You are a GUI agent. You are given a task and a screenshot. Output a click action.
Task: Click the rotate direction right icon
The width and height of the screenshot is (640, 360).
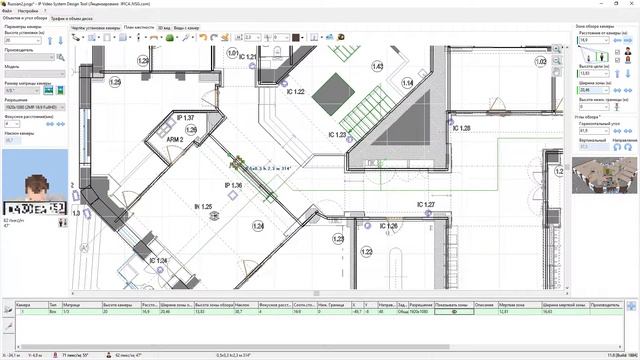(x=628, y=147)
